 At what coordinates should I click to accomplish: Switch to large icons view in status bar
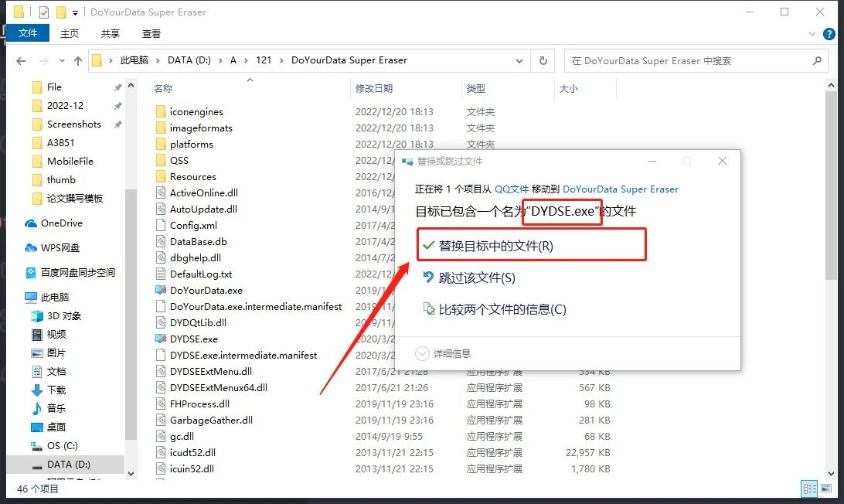(x=825, y=489)
